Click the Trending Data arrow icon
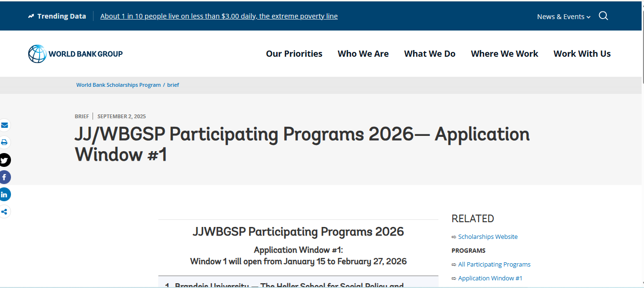Screen dimensions: 644x288 click(x=30, y=16)
